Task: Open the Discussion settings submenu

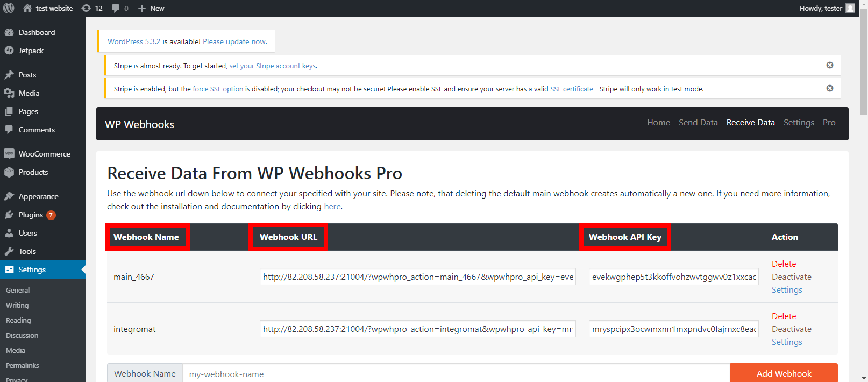Action: pos(22,335)
